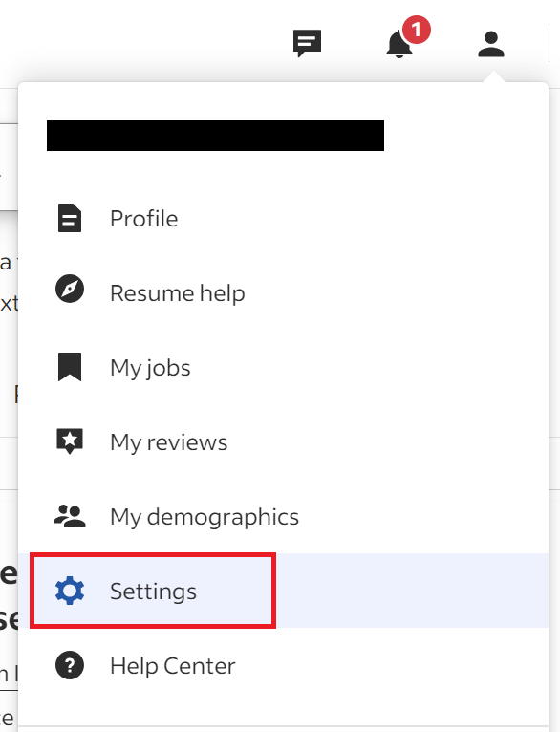Click the My demographics people icon
This screenshot has width=560, height=732.
coord(70,516)
